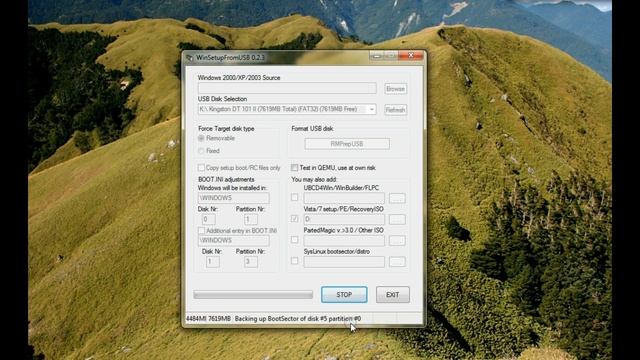Image resolution: width=640 pixels, height=360 pixels.
Task: Click the 'Backing up BootSector' status text
Action: 298,319
